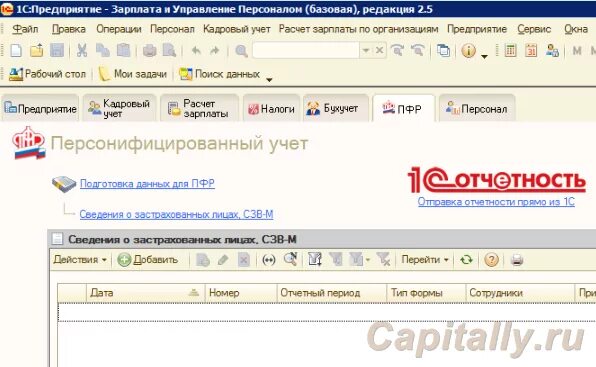Click the Поиск данных button
Viewport: 596px width, 367px height.
220,74
